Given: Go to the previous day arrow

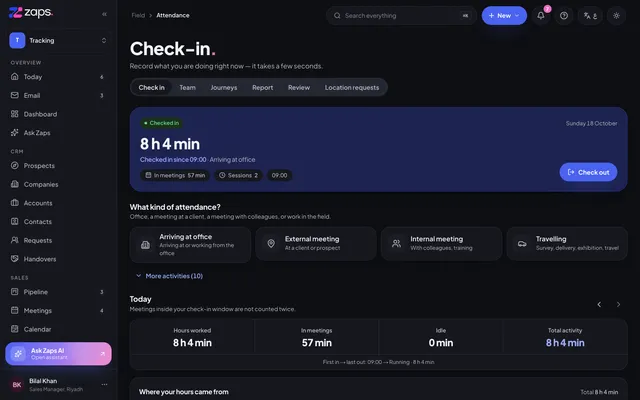Looking at the screenshot, I should 599,304.
